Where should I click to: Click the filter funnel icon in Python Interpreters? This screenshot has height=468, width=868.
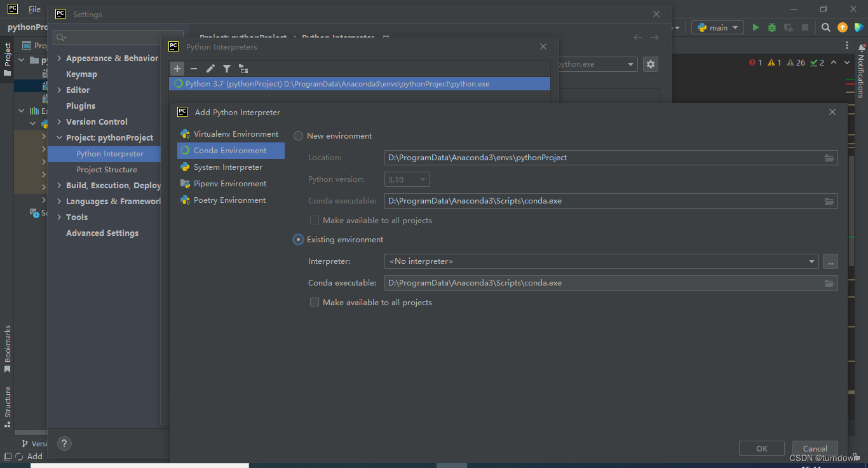click(x=227, y=69)
